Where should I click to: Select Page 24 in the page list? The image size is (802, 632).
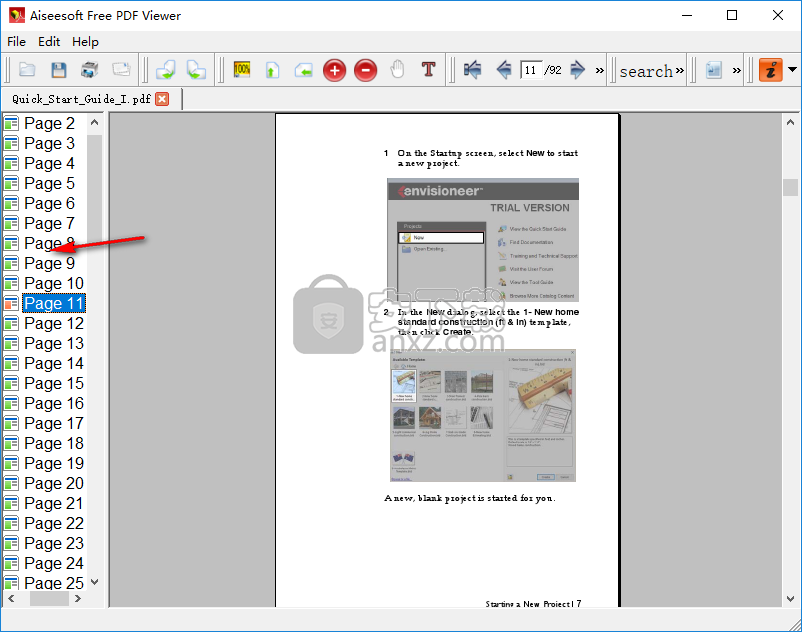coord(54,563)
